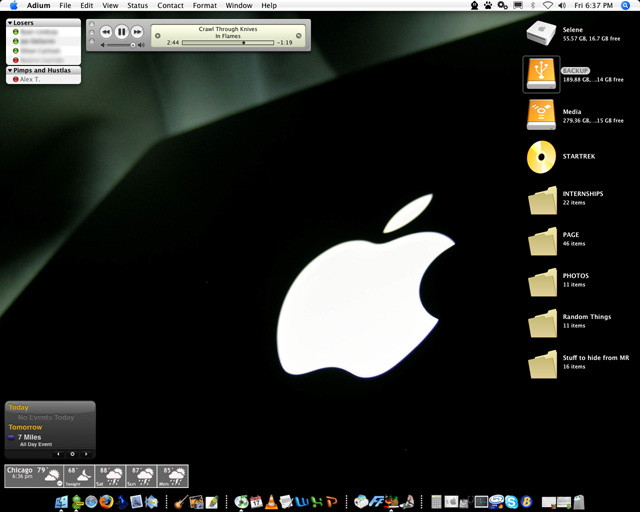Image resolution: width=640 pixels, height=512 pixels.
Task: Click the Chicago current weather tile
Action: click(34, 476)
